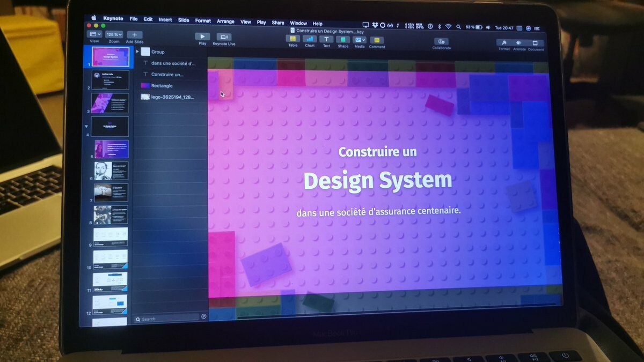
Task: Click the Add Slide button
Action: 134,35
